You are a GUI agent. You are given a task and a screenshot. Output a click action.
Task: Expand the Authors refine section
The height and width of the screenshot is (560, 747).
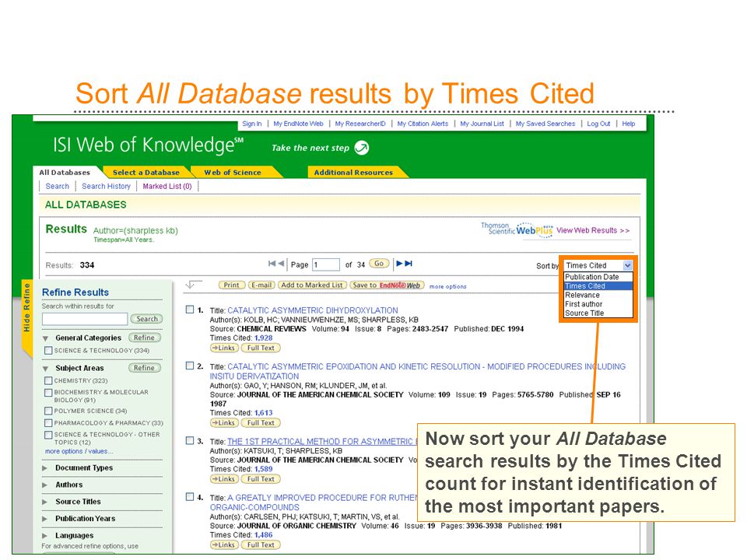point(45,485)
